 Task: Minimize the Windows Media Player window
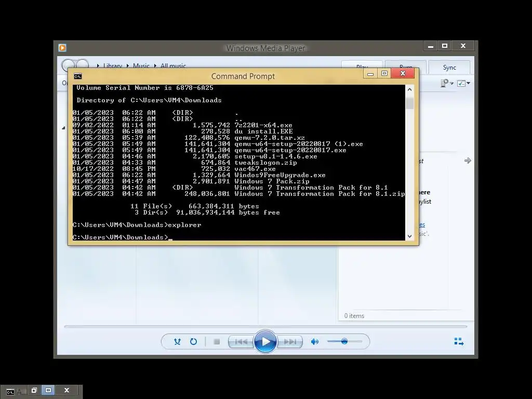(x=431, y=46)
